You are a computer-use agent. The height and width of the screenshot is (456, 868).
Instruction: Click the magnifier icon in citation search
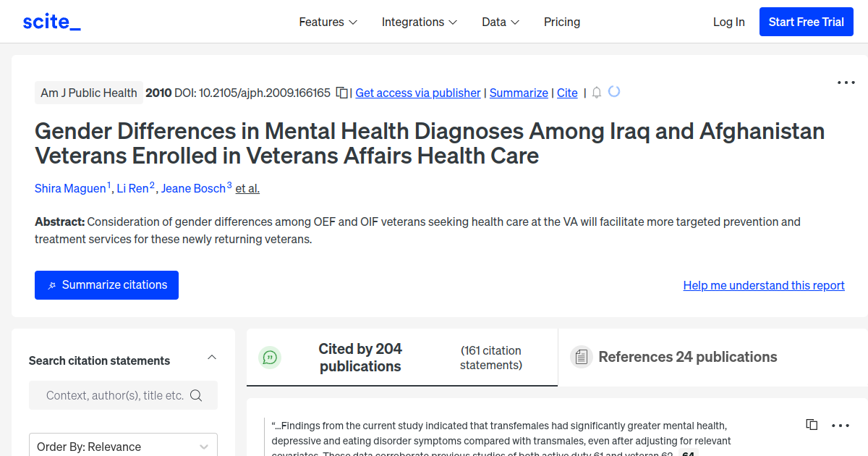coord(196,395)
